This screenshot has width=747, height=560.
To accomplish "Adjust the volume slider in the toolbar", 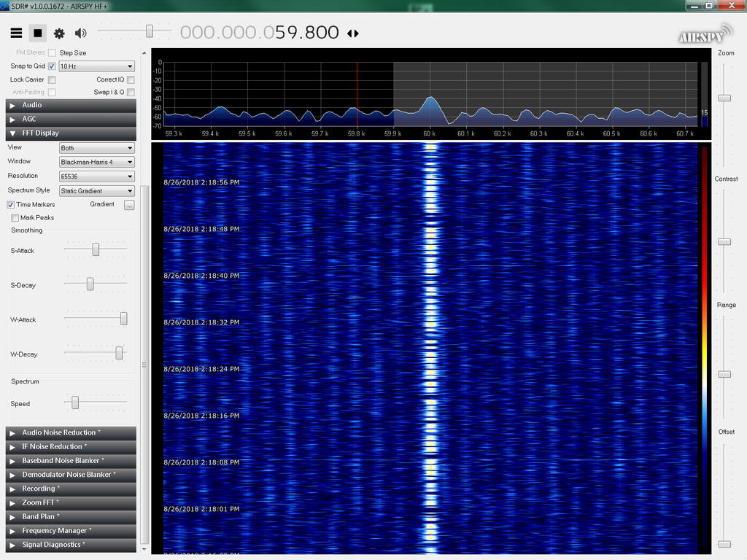I will [149, 31].
